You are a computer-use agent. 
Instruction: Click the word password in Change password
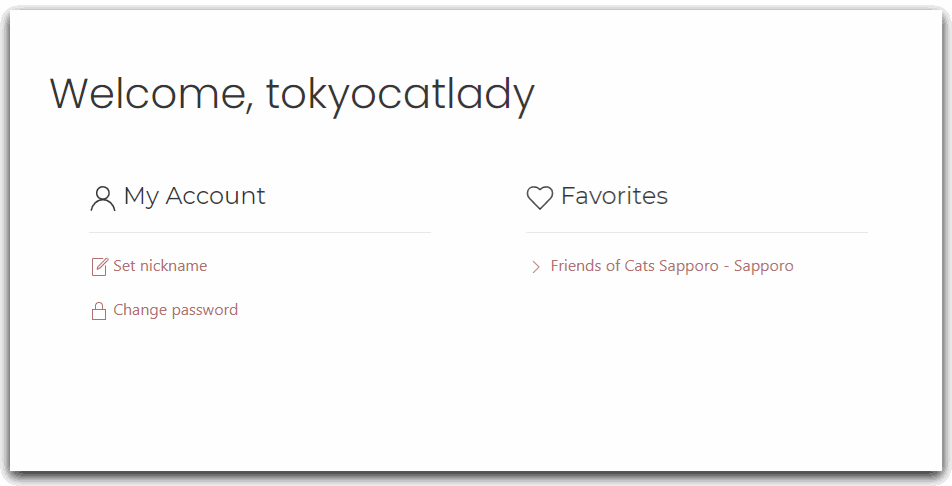205,310
